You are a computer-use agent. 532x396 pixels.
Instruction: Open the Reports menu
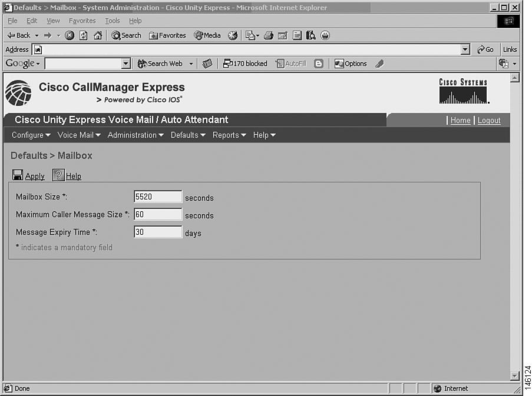[x=229, y=135]
